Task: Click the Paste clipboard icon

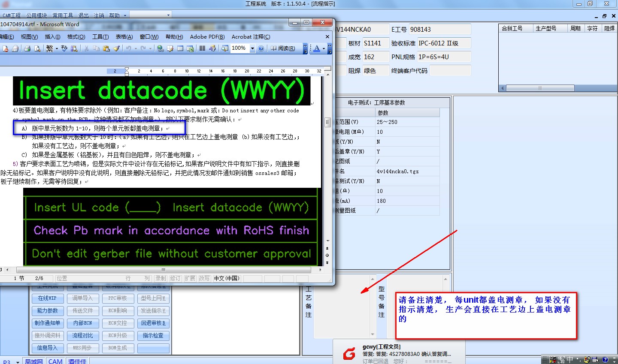Action: (106, 48)
